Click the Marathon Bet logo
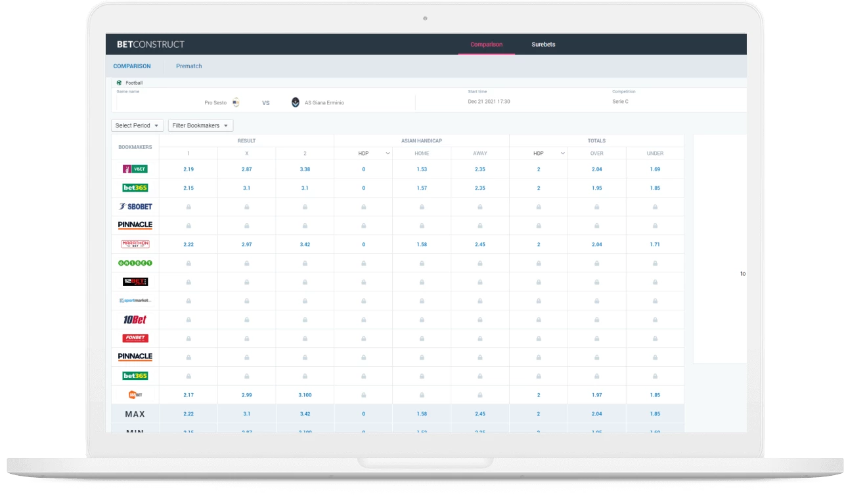The height and width of the screenshot is (504, 844). pos(135,243)
